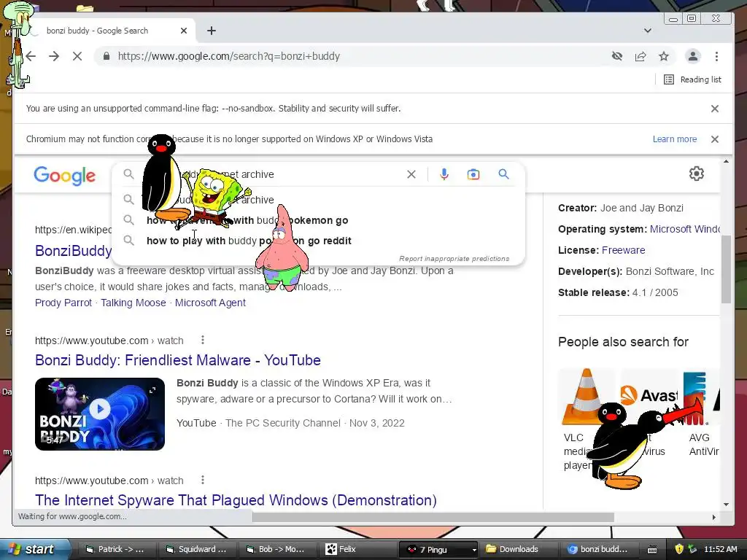This screenshot has height=560, width=747.
Task: Open the Prody Parrot sublink
Action: [63, 303]
